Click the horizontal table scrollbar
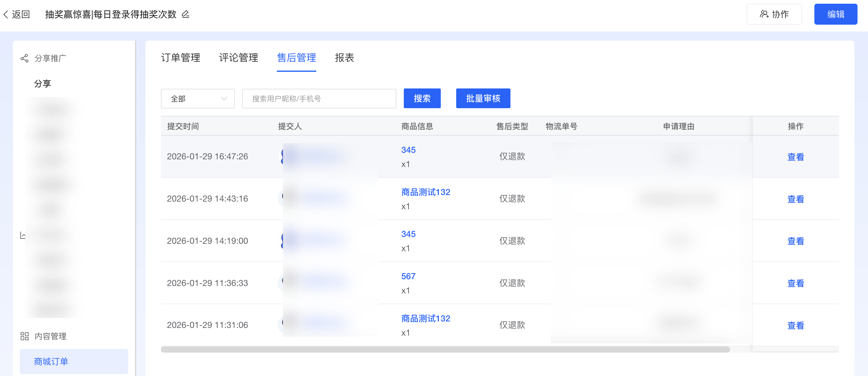The height and width of the screenshot is (376, 868). coord(445,349)
